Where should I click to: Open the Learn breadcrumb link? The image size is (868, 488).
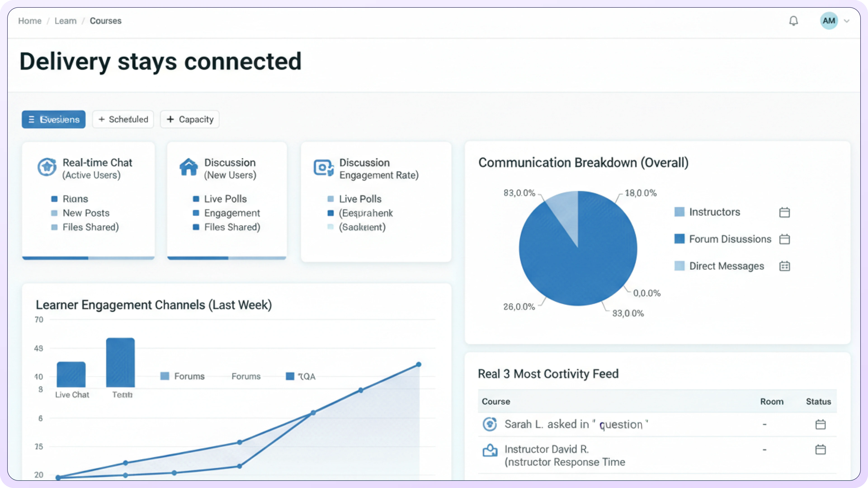pyautogui.click(x=65, y=21)
